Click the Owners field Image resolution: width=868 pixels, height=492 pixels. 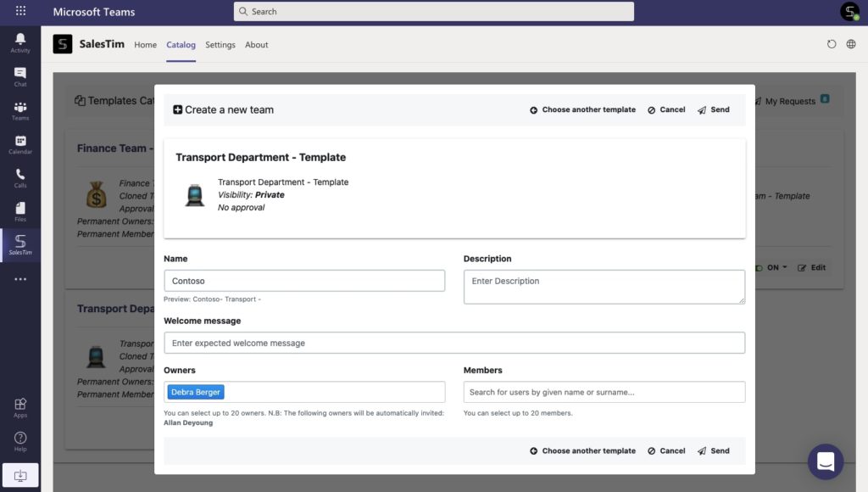click(304, 392)
